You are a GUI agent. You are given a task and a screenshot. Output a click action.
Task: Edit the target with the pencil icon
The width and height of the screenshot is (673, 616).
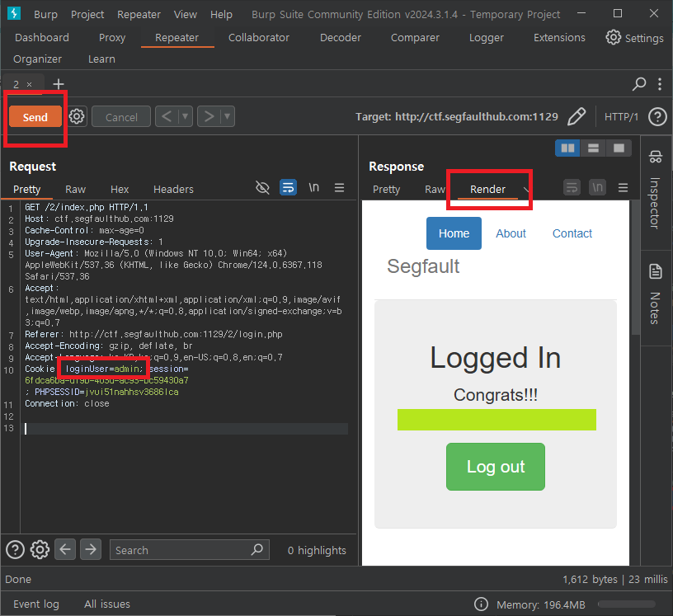coord(577,116)
